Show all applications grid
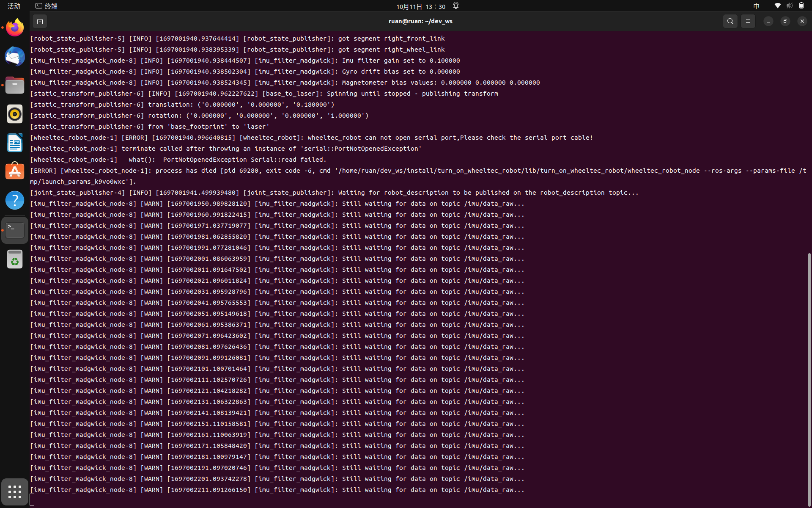The width and height of the screenshot is (812, 508). (15, 492)
